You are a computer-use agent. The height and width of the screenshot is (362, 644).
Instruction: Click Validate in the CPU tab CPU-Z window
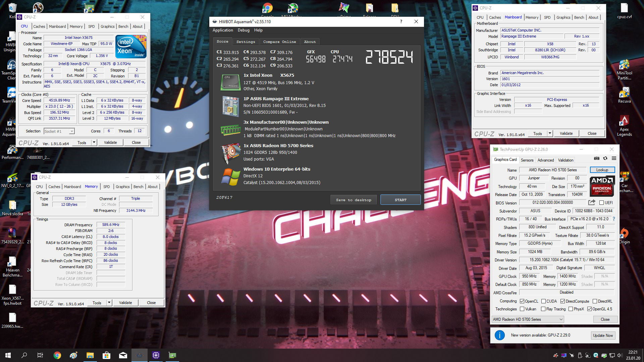[x=110, y=142]
